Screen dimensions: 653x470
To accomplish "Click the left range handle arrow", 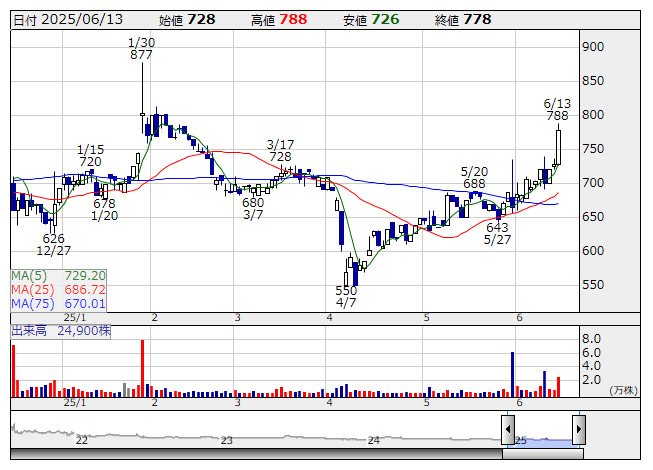I will point(508,429).
